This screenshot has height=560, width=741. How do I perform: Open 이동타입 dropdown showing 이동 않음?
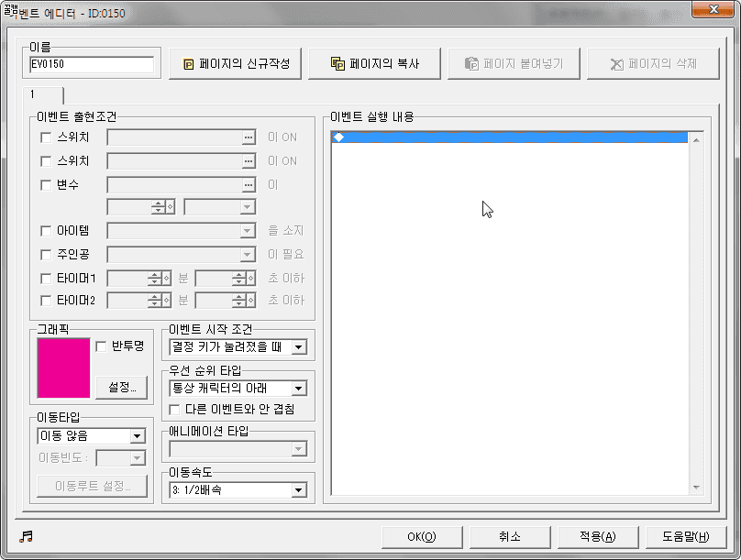[138, 436]
